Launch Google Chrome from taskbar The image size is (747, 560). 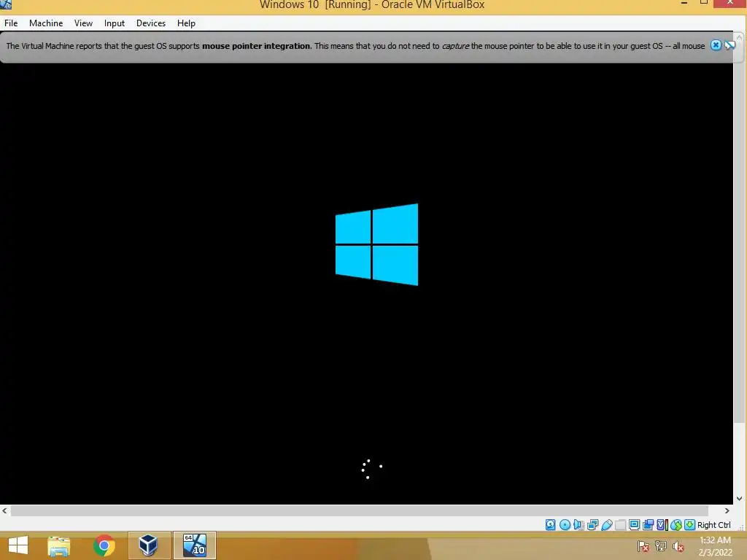coord(104,545)
